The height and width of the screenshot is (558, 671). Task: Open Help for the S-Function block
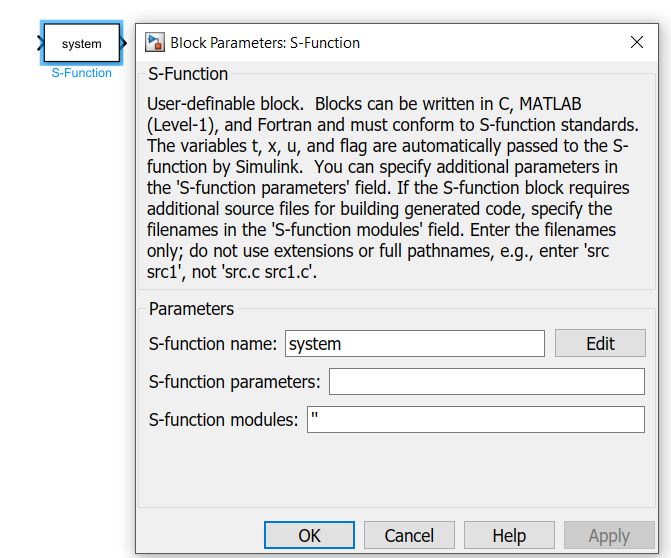pos(509,535)
